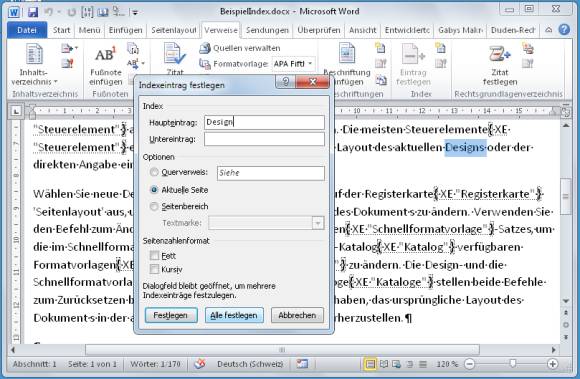
Task: Click the Alle festlegen button
Action: [234, 315]
